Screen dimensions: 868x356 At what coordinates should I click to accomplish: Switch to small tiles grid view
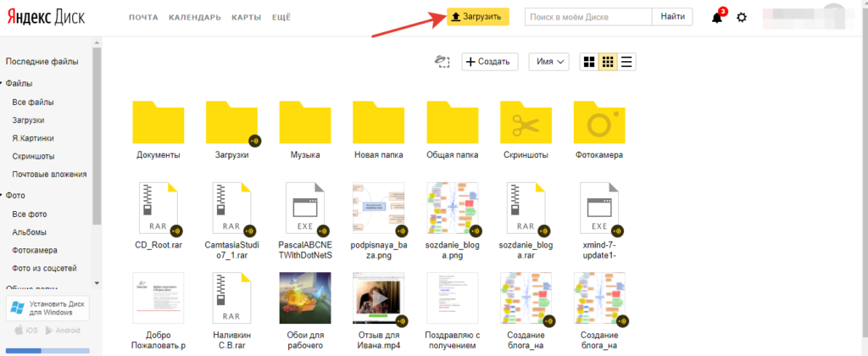(x=607, y=61)
